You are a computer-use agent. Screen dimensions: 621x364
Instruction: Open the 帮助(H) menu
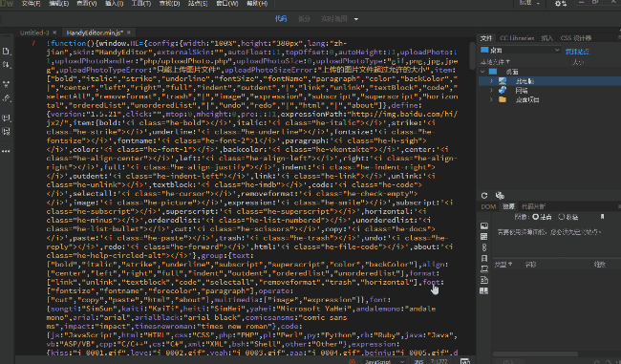pyautogui.click(x=257, y=4)
